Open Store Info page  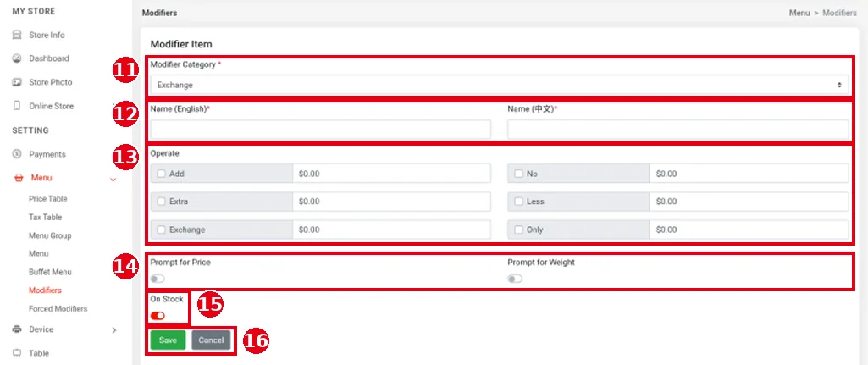[47, 35]
